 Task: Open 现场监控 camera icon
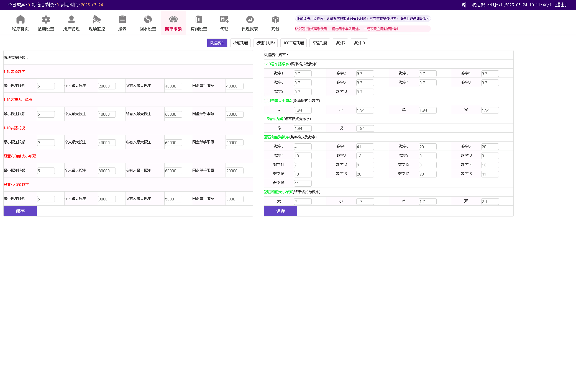[97, 20]
